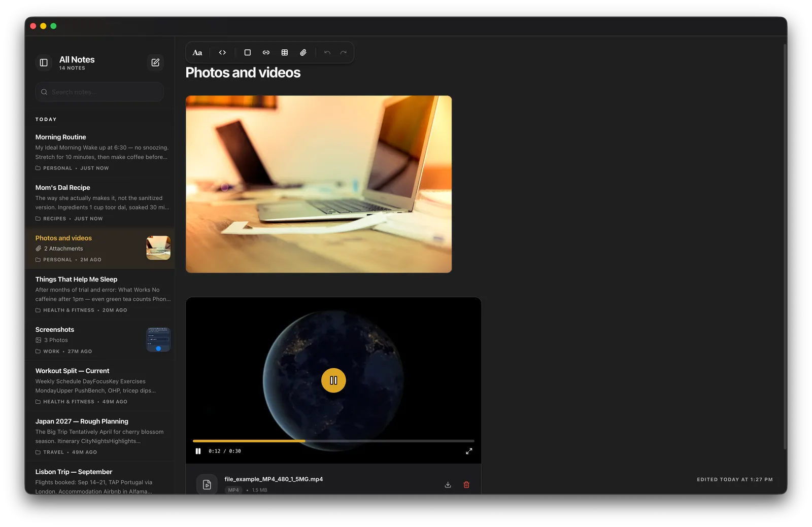Expand the video to fullscreen
This screenshot has height=527, width=812.
pyautogui.click(x=469, y=451)
